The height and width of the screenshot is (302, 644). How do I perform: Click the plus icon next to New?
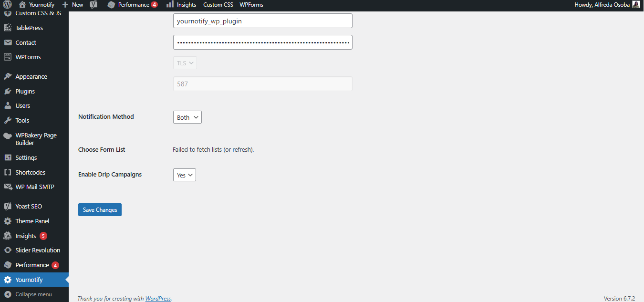tap(65, 4)
